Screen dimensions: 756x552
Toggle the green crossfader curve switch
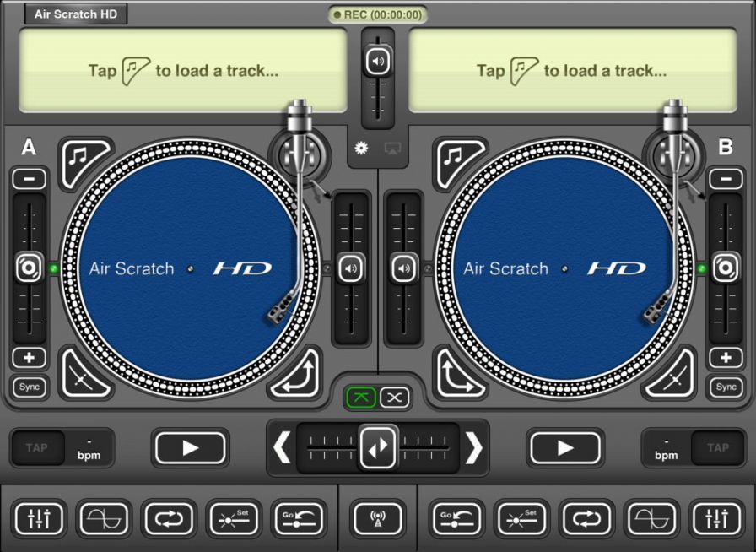pos(361,398)
